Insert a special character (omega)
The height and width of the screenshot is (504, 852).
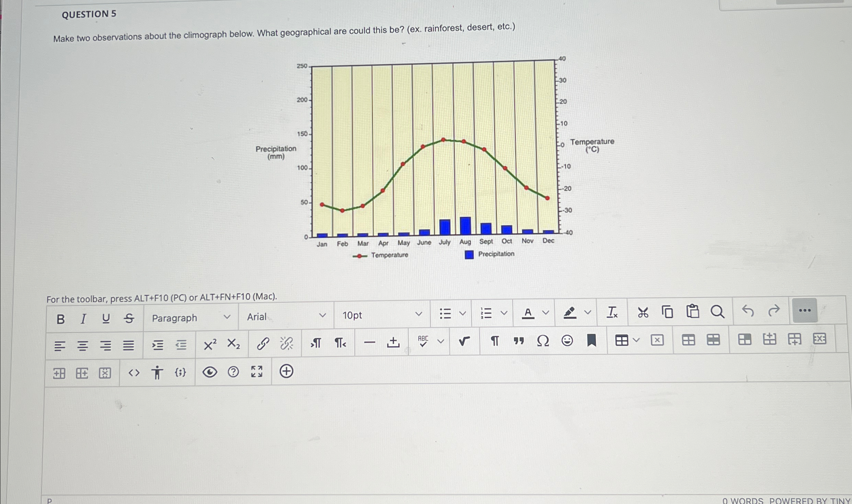(543, 341)
